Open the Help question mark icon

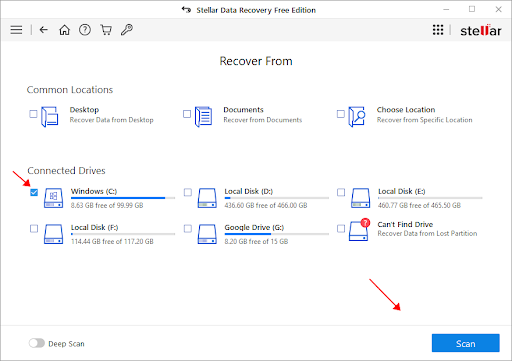(85, 30)
